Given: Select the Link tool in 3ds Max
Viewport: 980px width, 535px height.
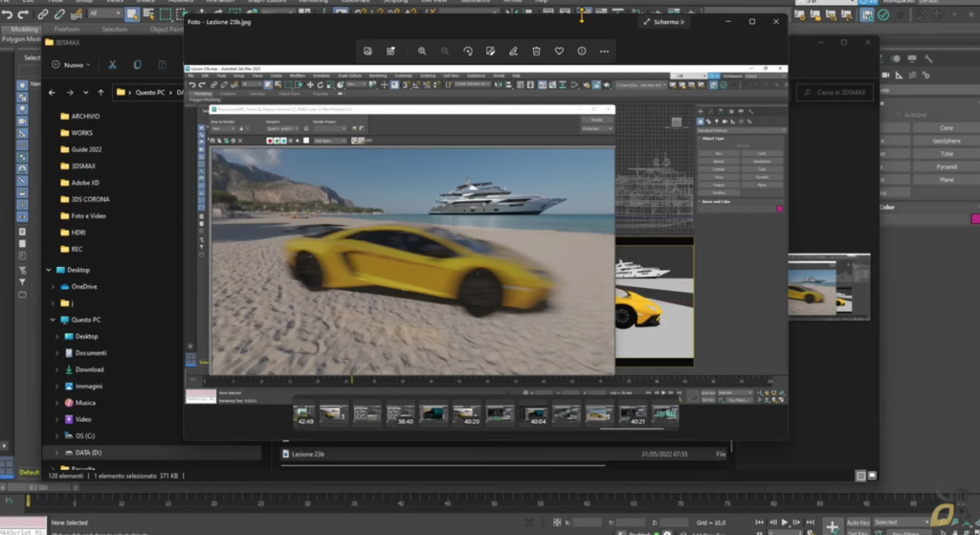Looking at the screenshot, I should [42, 13].
